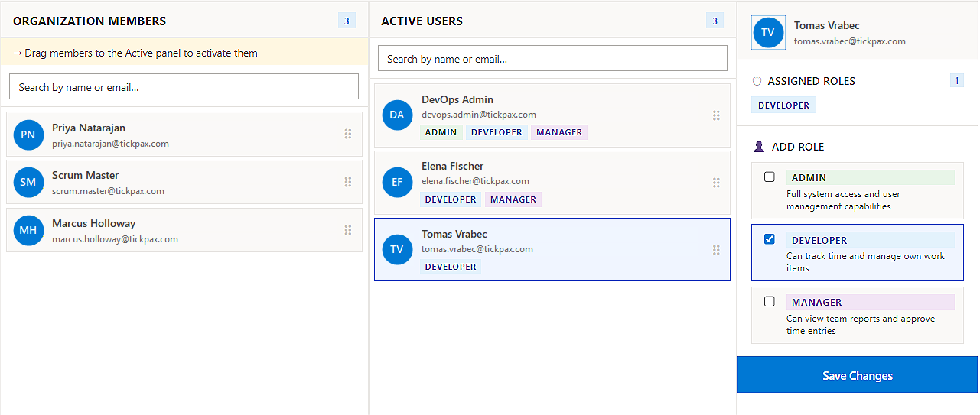The width and height of the screenshot is (980, 415).
Task: Click Scrum Master's SM avatar
Action: [x=28, y=182]
